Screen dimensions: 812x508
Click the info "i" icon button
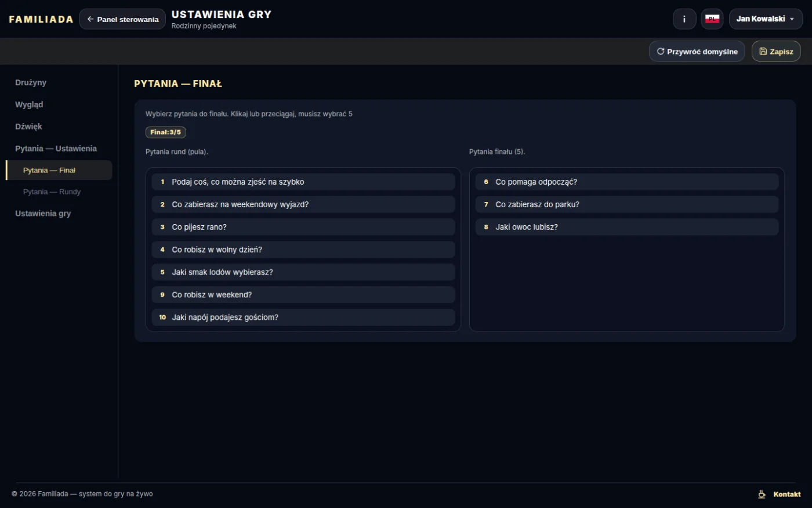684,19
